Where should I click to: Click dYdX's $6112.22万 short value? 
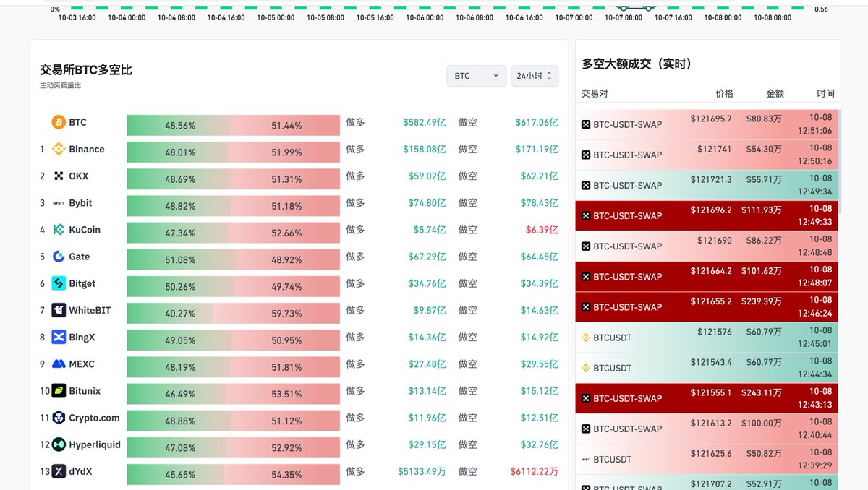pyautogui.click(x=534, y=471)
